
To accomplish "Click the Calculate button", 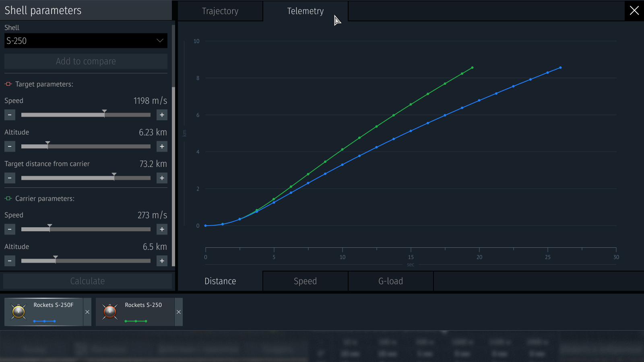I will (x=87, y=281).
